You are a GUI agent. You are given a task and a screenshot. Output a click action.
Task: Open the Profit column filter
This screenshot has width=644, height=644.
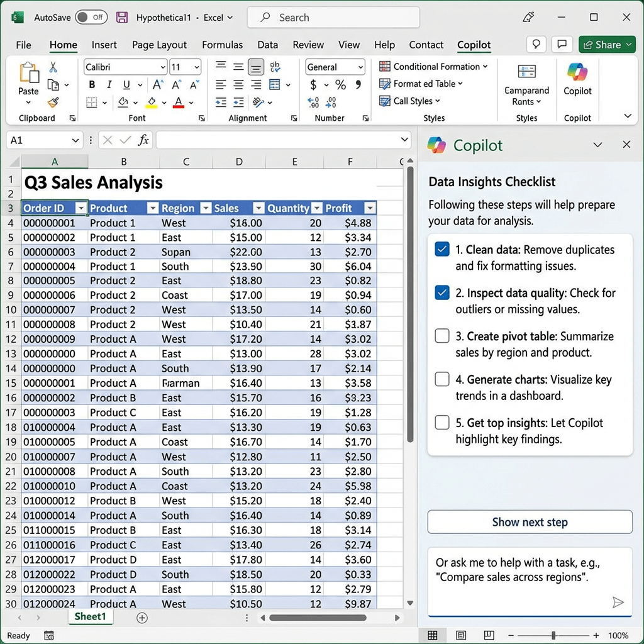tap(370, 208)
